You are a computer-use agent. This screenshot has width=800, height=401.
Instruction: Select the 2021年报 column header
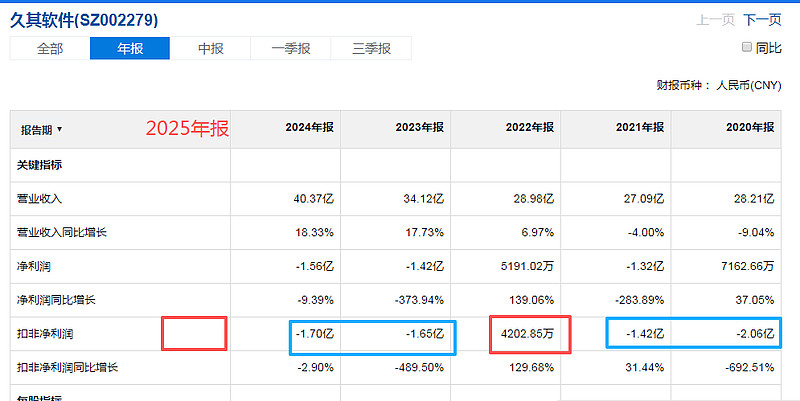[640, 127]
